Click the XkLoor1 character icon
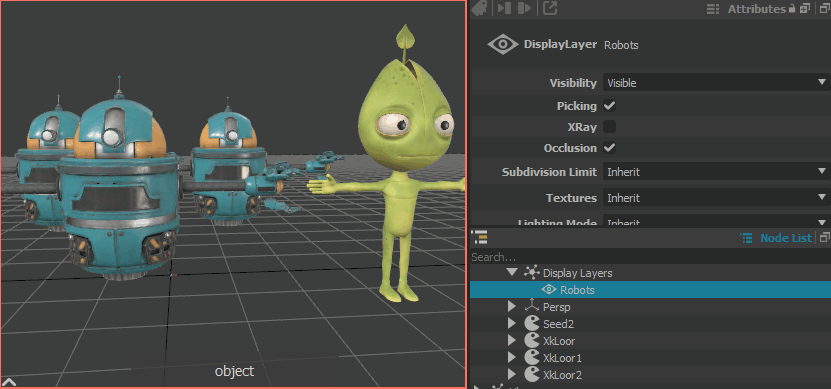831x389 pixels. pos(532,357)
